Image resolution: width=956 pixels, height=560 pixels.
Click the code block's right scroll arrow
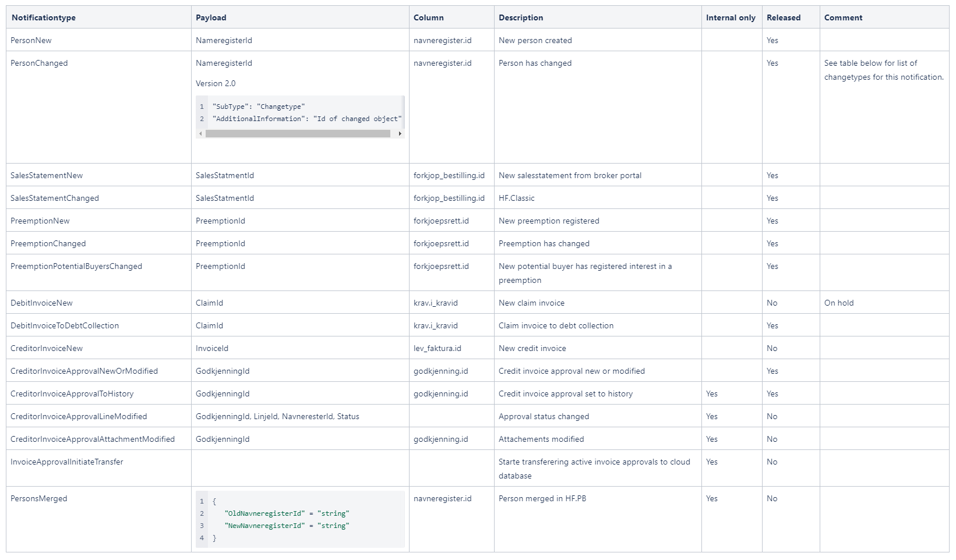(400, 134)
